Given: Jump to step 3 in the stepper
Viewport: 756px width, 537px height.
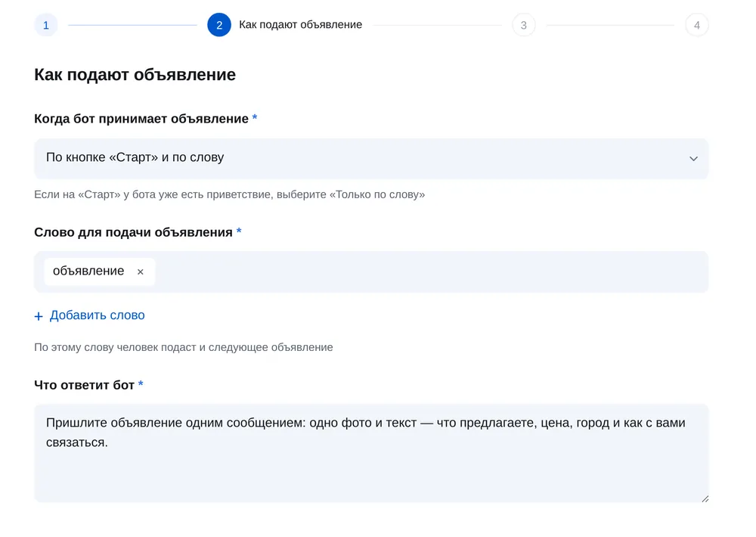Looking at the screenshot, I should pyautogui.click(x=524, y=25).
